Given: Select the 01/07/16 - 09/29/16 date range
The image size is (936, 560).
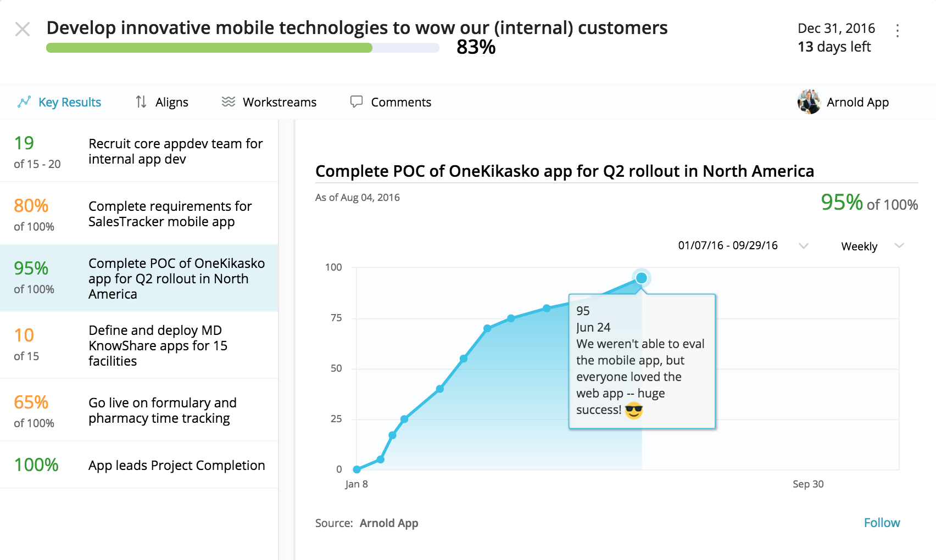Looking at the screenshot, I should point(727,246).
